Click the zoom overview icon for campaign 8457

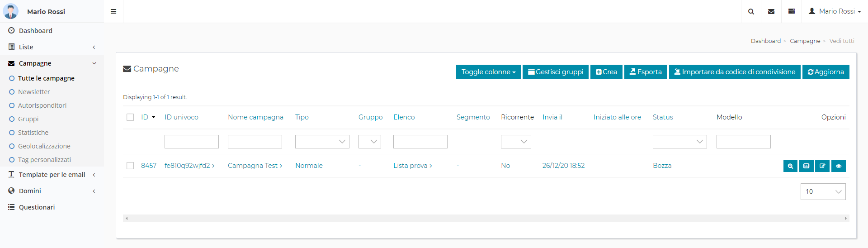tap(790, 166)
